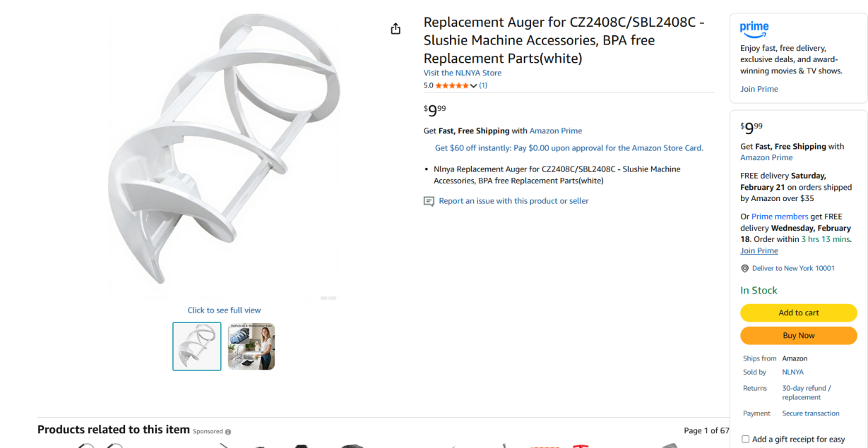Expand the rating breakdown chevron

coord(473,86)
